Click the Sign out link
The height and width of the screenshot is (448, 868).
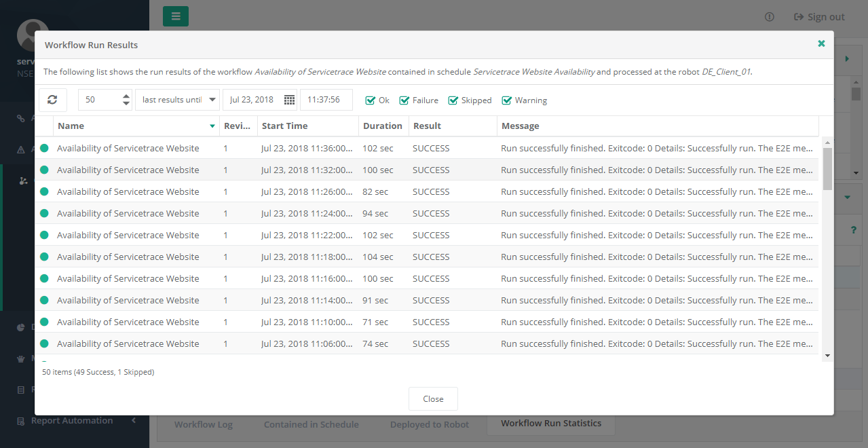point(819,17)
